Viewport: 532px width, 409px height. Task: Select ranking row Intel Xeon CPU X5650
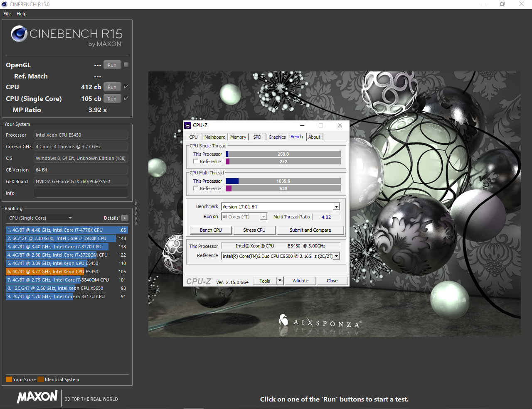[66, 288]
